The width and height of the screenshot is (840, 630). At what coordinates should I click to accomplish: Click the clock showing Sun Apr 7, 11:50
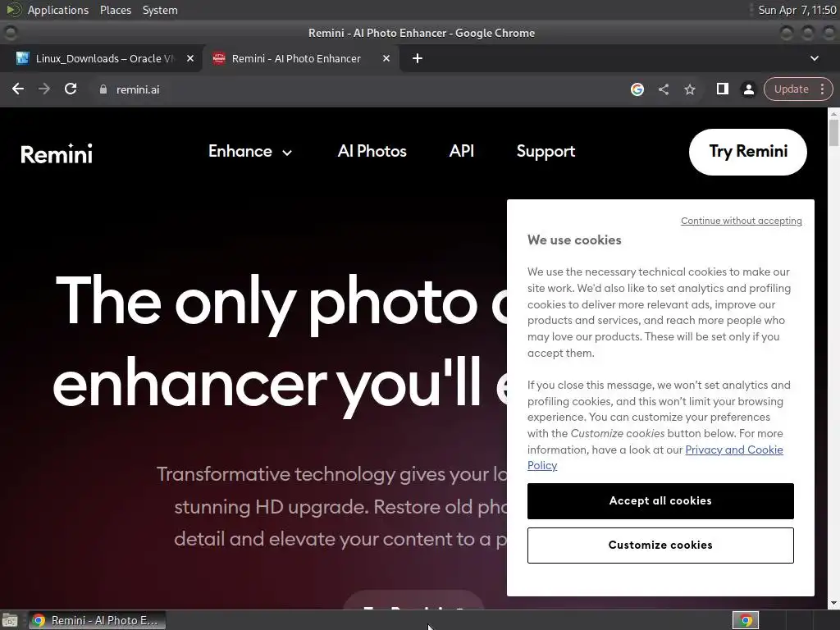point(797,10)
